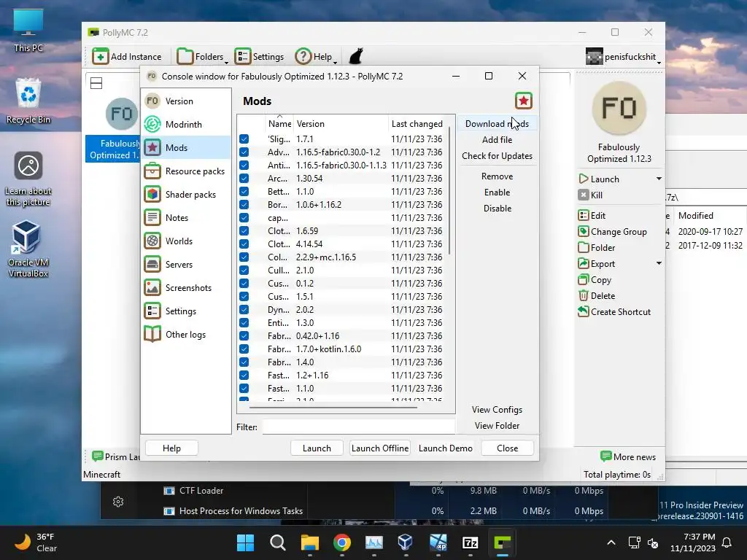Click the Other logs book icon
The image size is (747, 560).
[x=152, y=334]
